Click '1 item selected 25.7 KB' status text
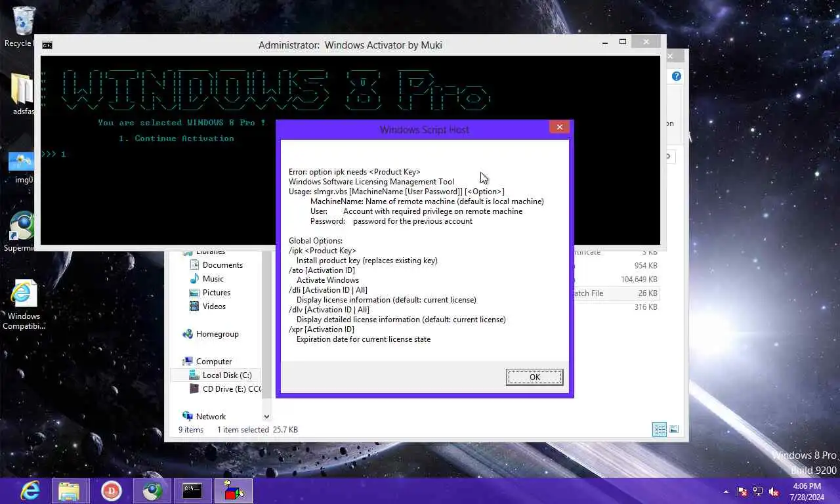840x504 pixels. coord(257,430)
